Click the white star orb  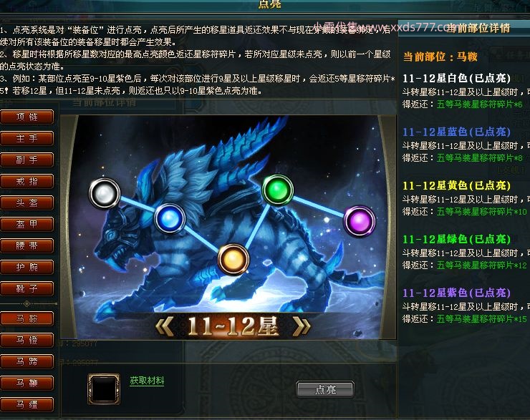coord(105,193)
